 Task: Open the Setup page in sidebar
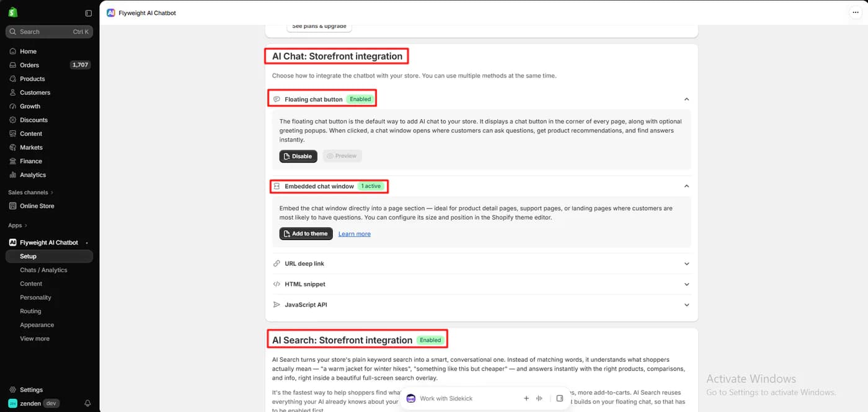coord(50,256)
